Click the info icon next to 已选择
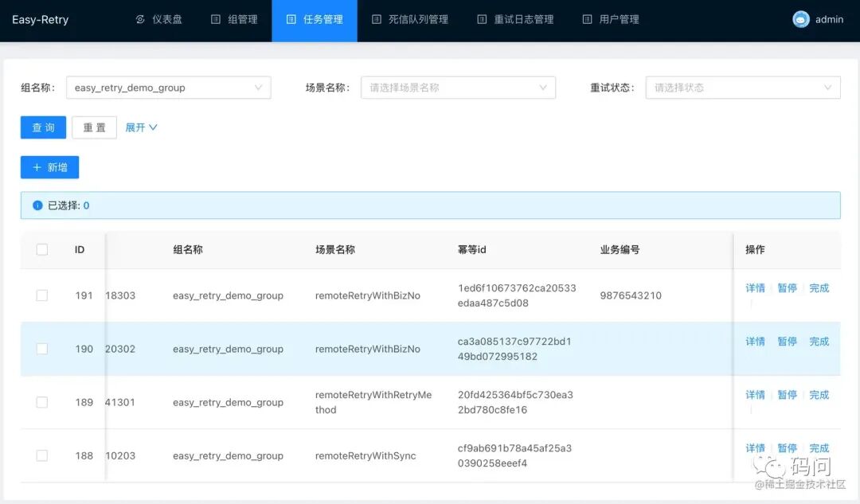 click(37, 205)
